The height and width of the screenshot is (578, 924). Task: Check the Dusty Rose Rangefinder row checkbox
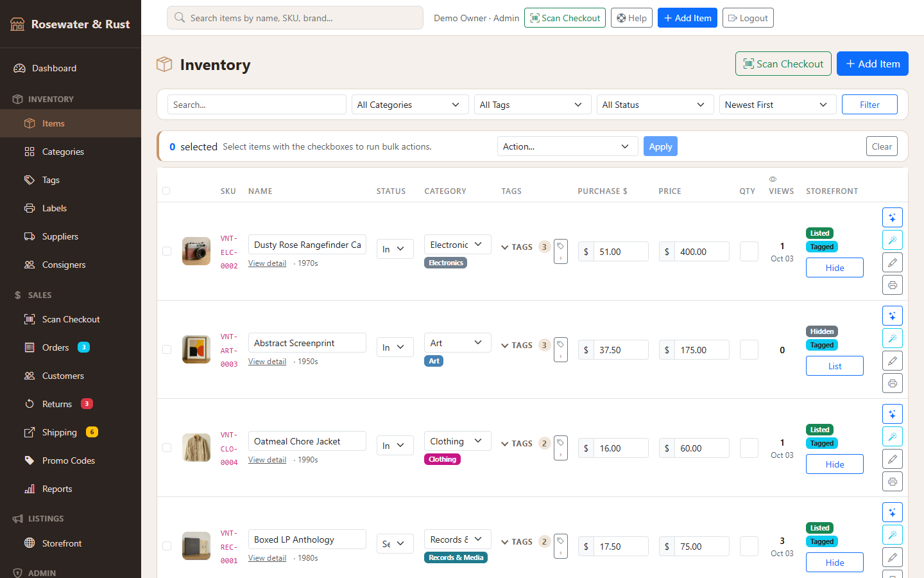(167, 251)
